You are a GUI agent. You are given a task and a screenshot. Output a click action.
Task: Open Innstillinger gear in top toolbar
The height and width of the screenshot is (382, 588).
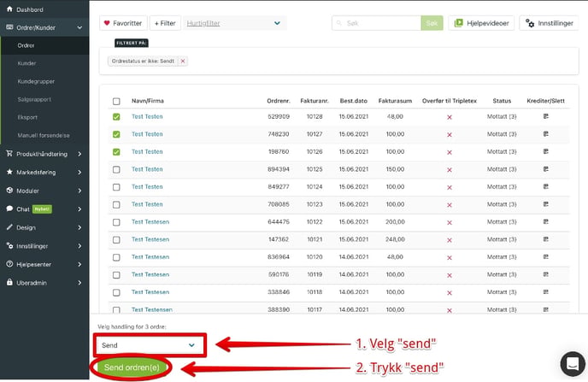click(x=549, y=23)
